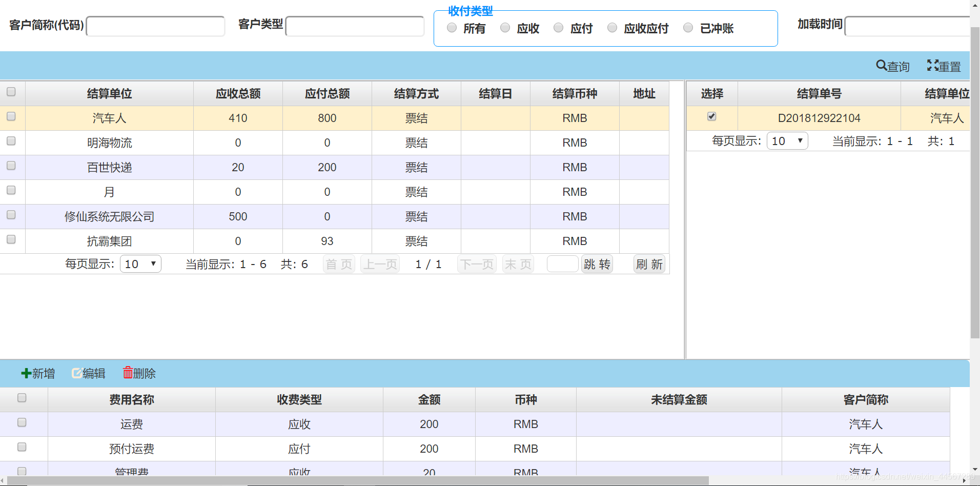Click the 编辑 pencil icon

(x=77, y=373)
